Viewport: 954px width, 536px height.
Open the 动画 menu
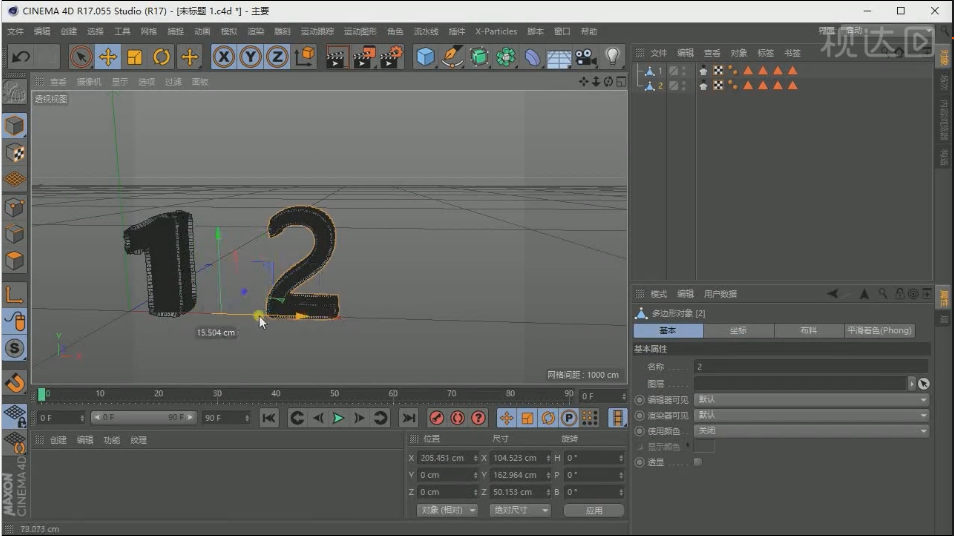tap(202, 32)
